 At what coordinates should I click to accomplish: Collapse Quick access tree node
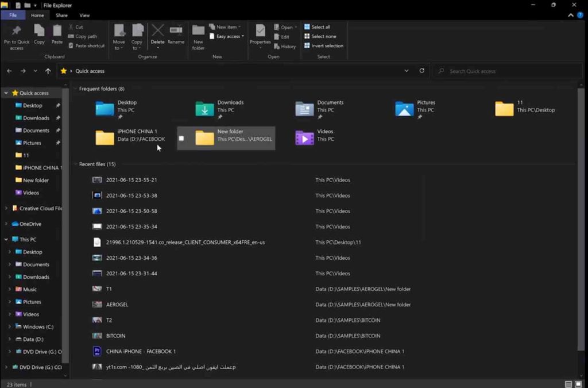(6, 93)
